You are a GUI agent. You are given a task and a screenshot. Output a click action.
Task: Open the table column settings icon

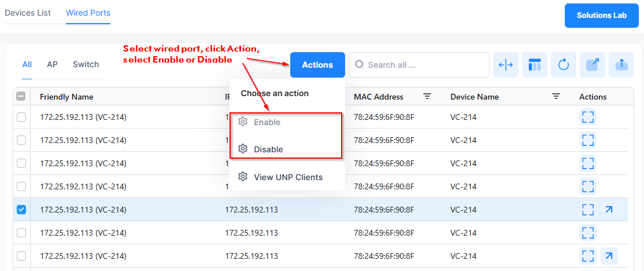[535, 65]
